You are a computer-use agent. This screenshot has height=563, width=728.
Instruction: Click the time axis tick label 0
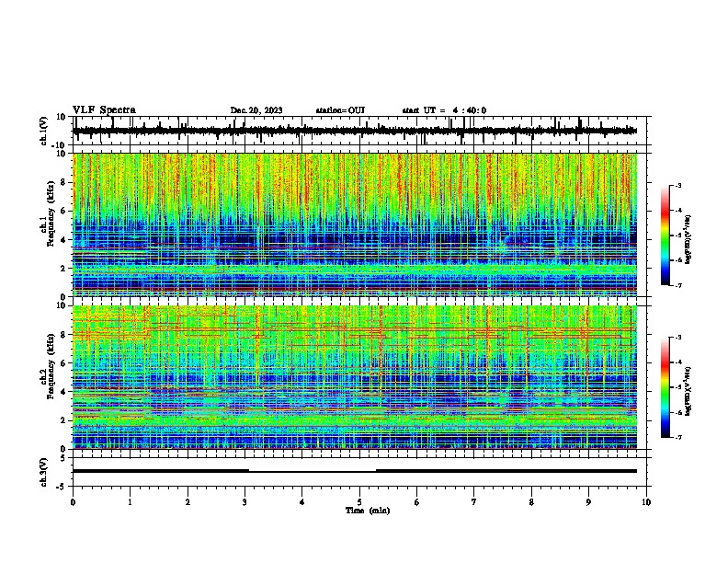(x=73, y=502)
